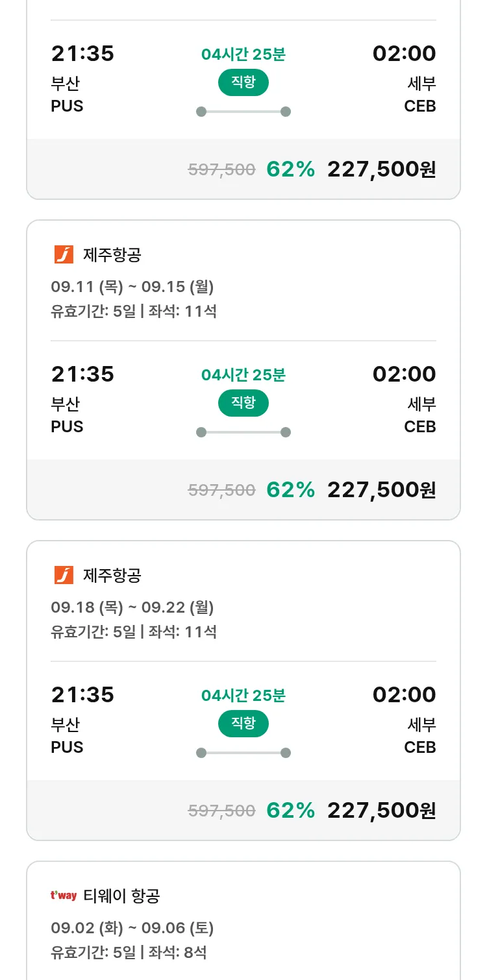This screenshot has height=980, width=487.
Task: Click the route line on the 09.11 flight
Action: 243,432
